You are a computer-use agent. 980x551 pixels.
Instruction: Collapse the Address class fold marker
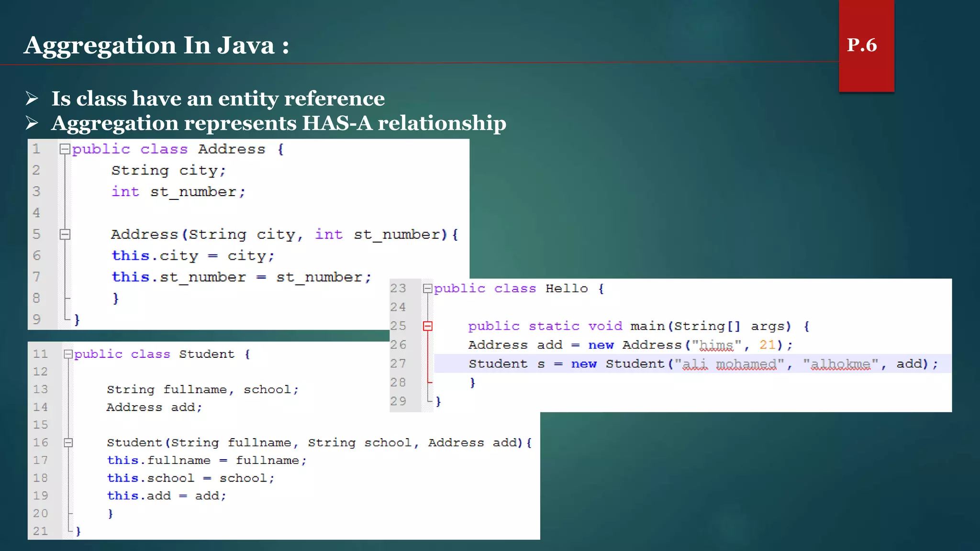pyautogui.click(x=65, y=149)
